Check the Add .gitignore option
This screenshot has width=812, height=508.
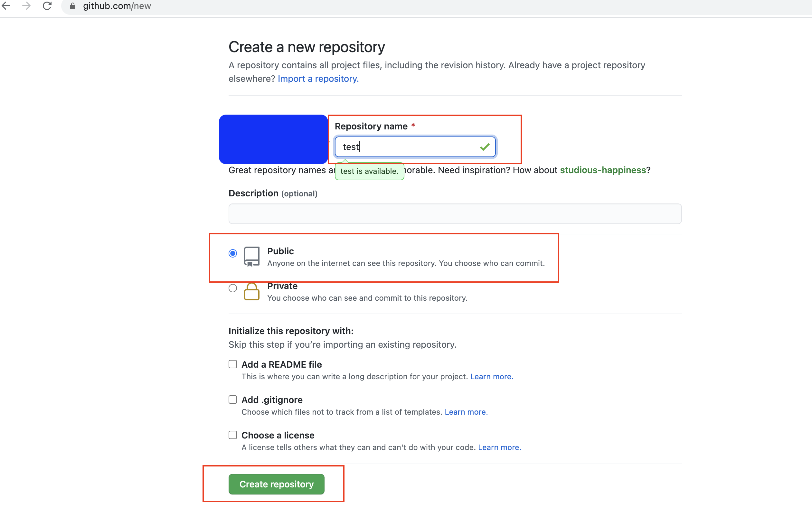233,400
